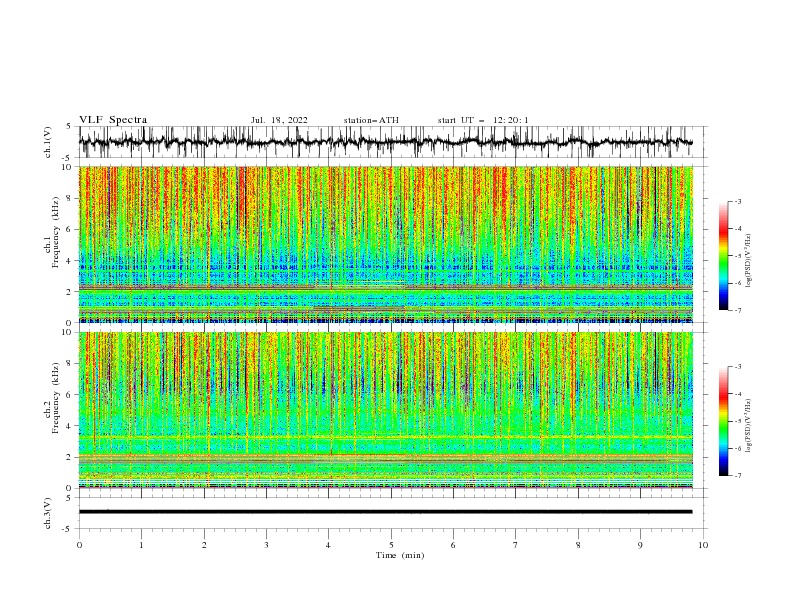The width and height of the screenshot is (792, 612).
Task: Click the ch.1 spectrogram panel
Action: [x=385, y=244]
